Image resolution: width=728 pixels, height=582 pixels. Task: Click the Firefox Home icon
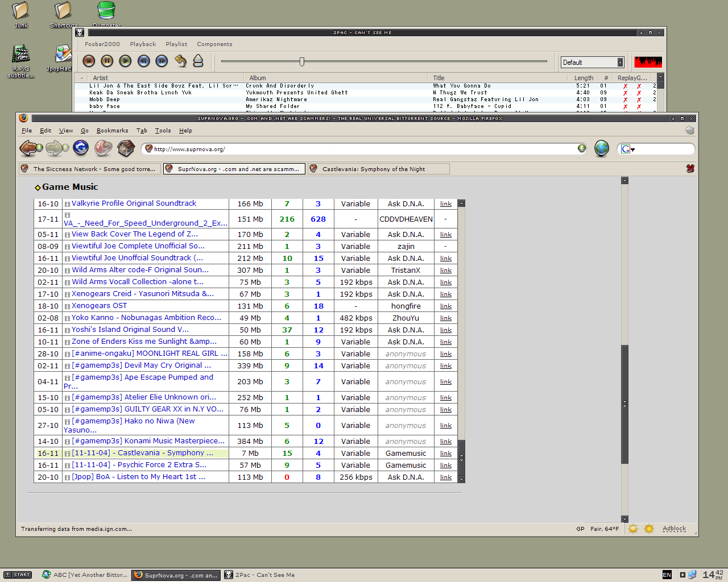126,148
